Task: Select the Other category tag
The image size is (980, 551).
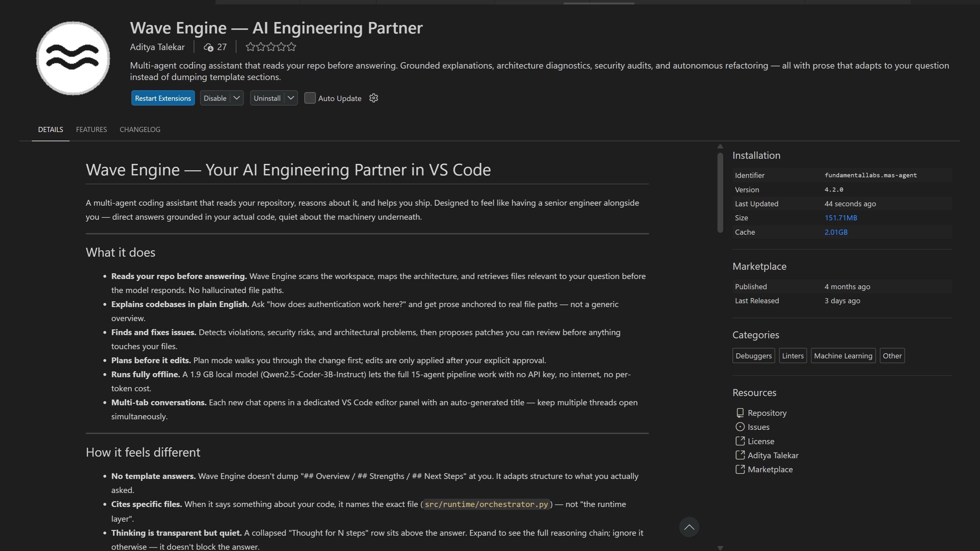Action: tap(892, 356)
